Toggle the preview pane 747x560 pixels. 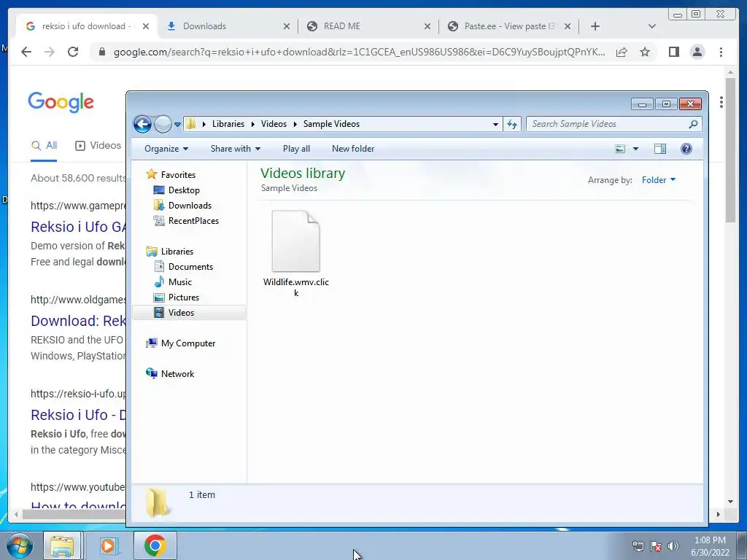[x=659, y=149]
